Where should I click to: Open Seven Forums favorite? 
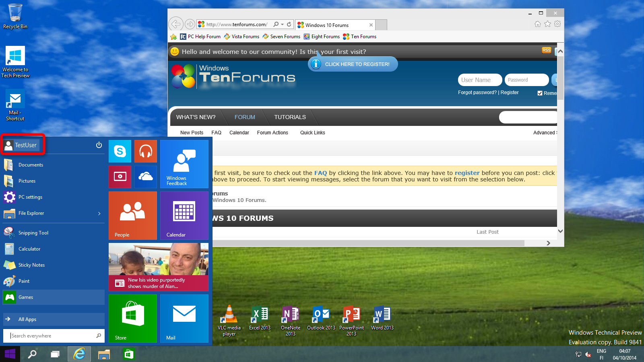click(281, 37)
